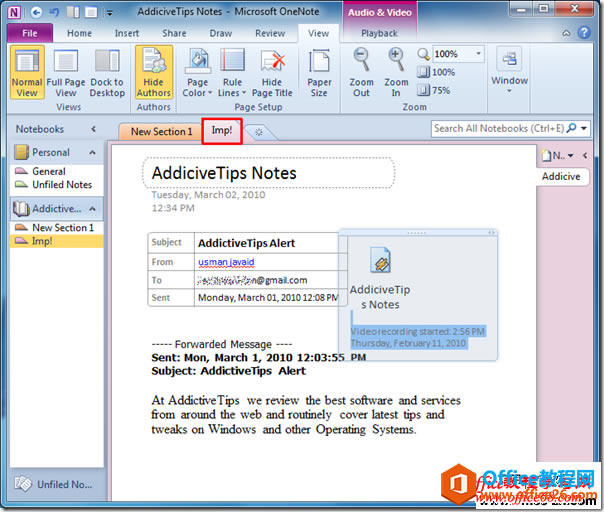Click Dock to Desktop icon in quick access toolbar
The image size is (604, 512).
[x=73, y=12]
